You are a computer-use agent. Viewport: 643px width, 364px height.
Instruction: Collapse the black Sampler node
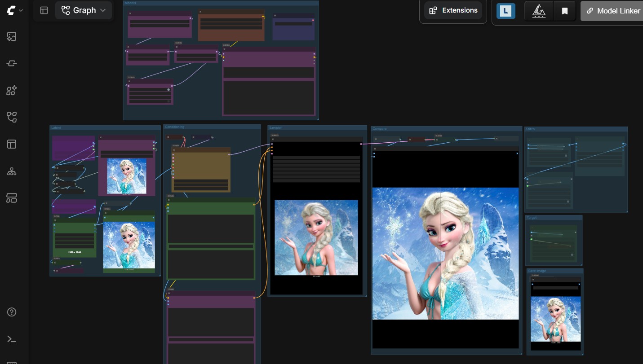click(272, 139)
